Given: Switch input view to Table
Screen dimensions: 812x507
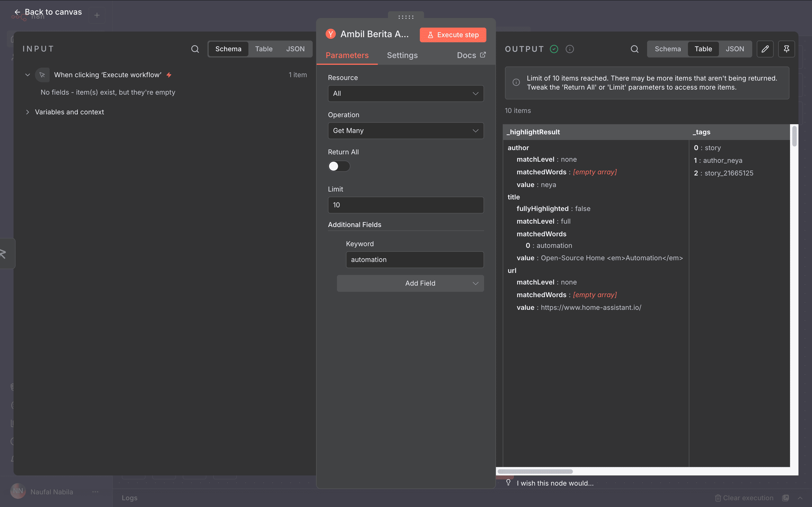Looking at the screenshot, I should [264, 49].
